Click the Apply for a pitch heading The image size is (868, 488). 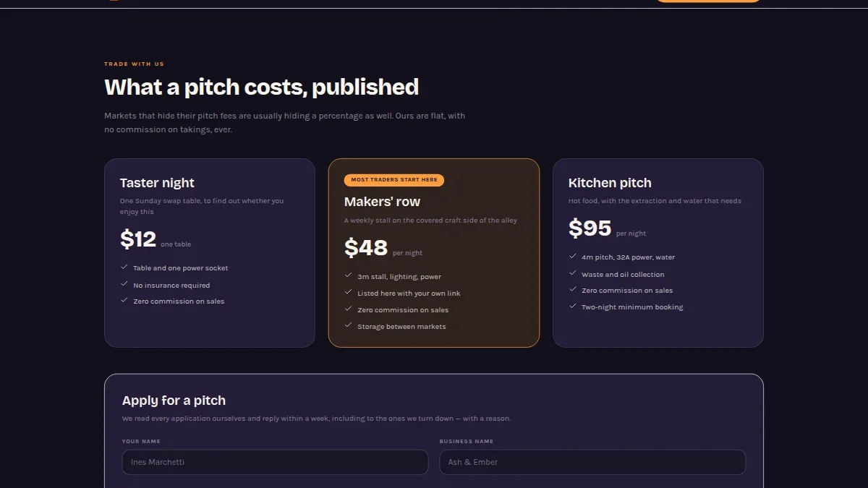click(174, 401)
